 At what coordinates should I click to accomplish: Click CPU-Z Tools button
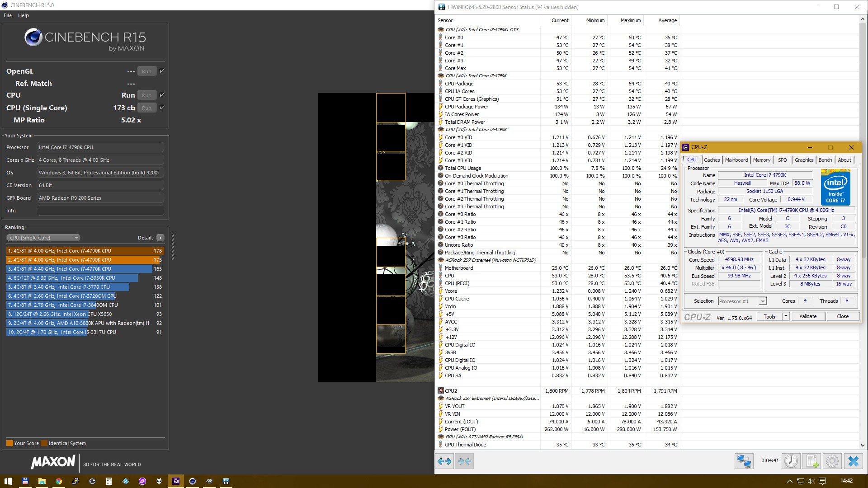[769, 316]
